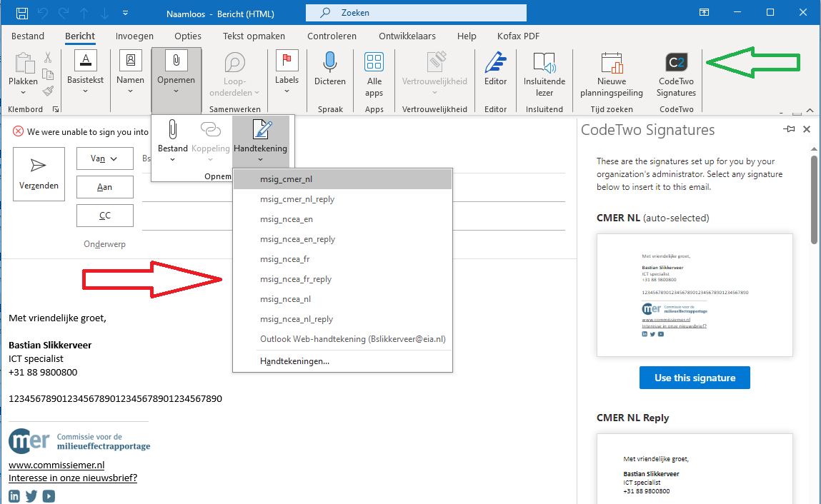Image resolution: width=821 pixels, height=504 pixels.
Task: Open the Namen dropdown
Action: 130,74
